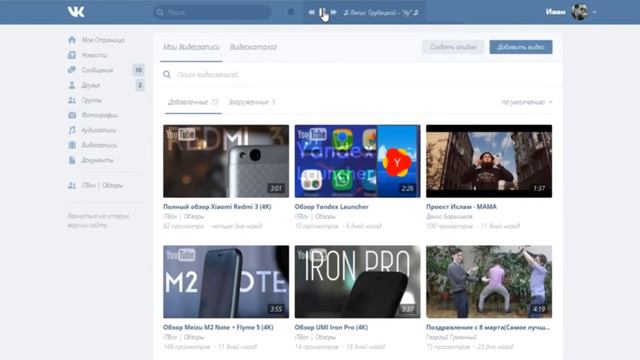Switch to Мои Видеозаписи tab

point(191,47)
